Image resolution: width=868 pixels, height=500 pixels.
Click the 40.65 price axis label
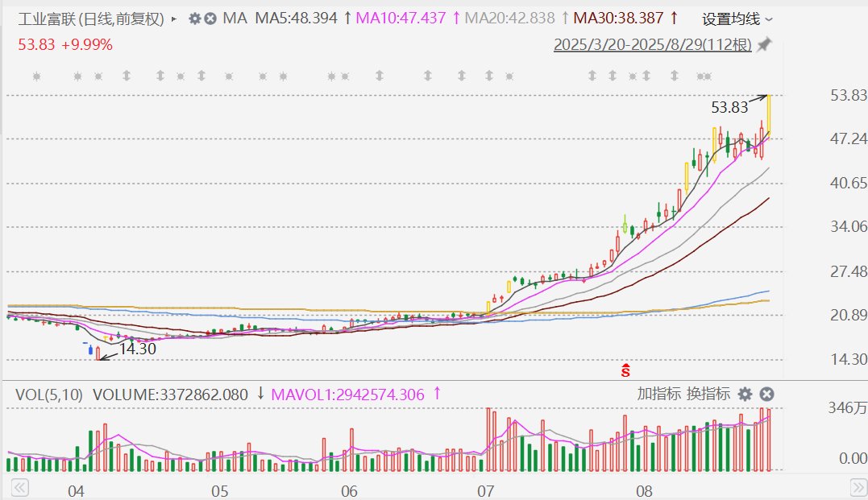click(x=848, y=183)
